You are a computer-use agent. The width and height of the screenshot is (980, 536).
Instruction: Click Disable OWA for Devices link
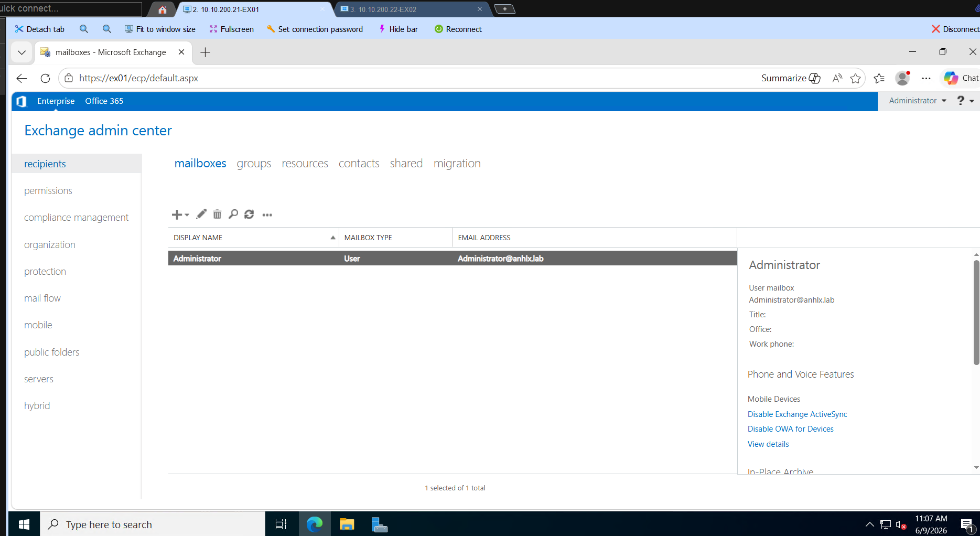(x=791, y=429)
